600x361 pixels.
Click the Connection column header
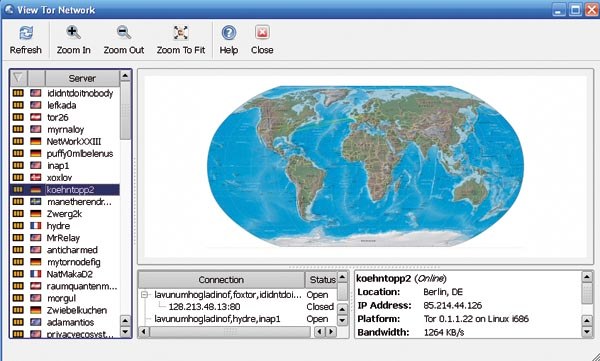click(221, 280)
